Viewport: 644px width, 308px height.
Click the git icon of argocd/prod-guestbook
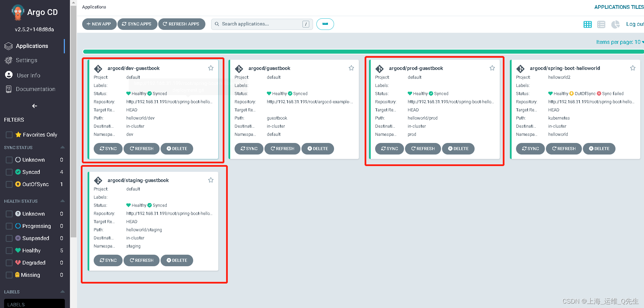380,69
